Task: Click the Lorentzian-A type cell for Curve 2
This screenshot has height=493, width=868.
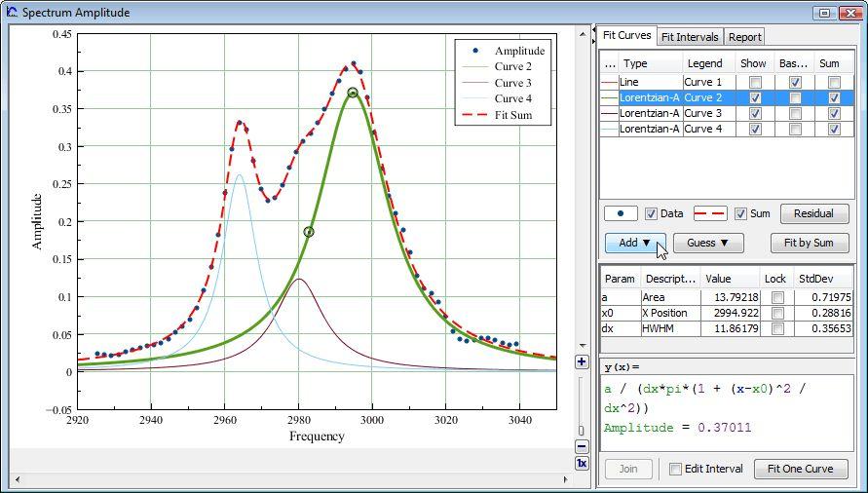Action: click(x=650, y=97)
